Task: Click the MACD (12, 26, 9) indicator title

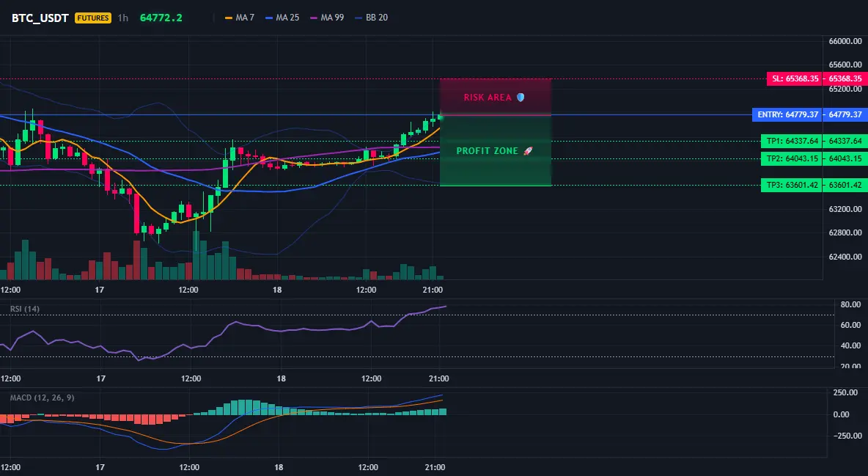Action: [x=42, y=398]
